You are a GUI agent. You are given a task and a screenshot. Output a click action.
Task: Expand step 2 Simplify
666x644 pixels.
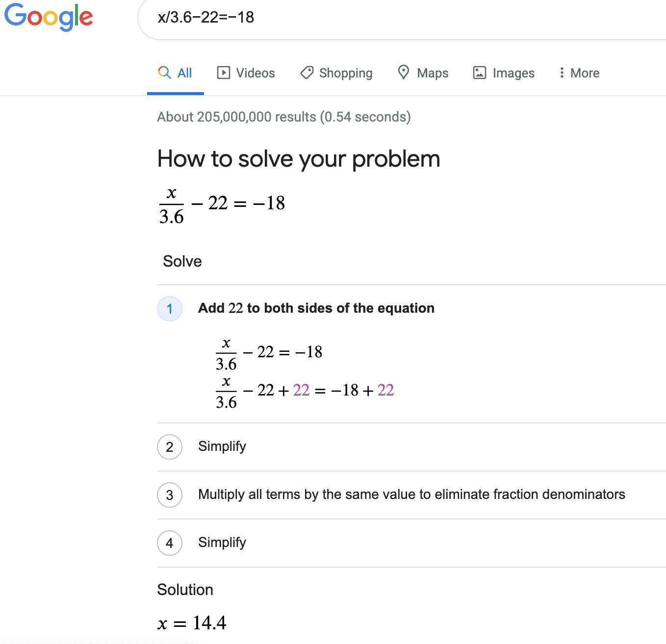(411, 447)
